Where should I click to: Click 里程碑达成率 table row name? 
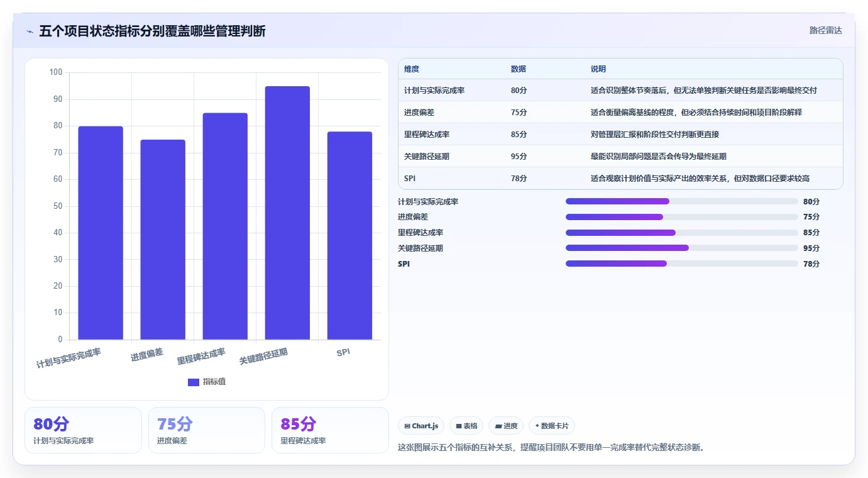(x=427, y=135)
